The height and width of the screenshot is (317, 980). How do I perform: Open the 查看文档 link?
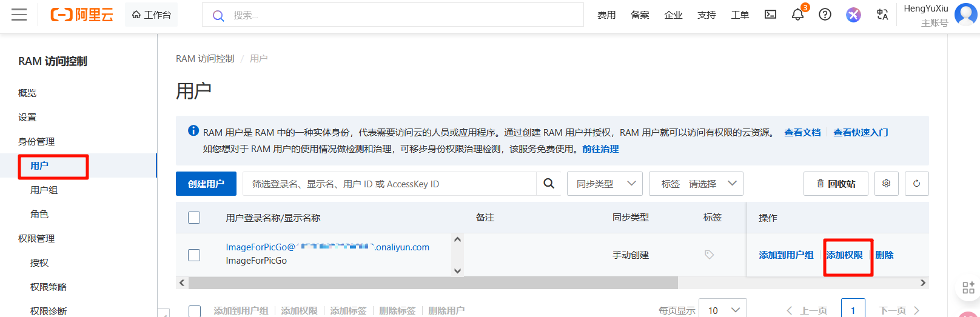[x=802, y=132]
